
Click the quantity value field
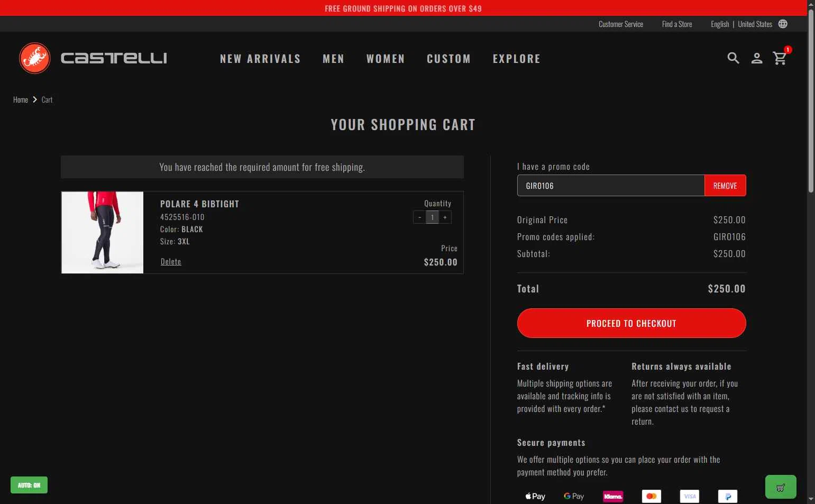(432, 217)
